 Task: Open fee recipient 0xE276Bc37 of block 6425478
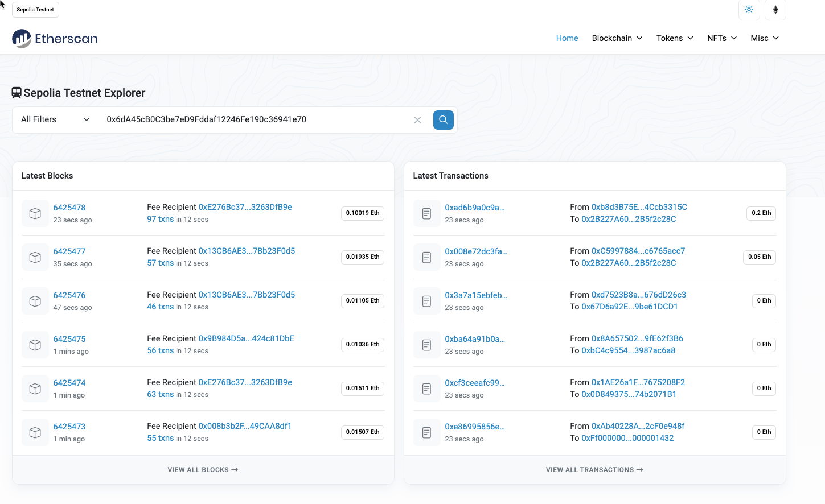(245, 207)
